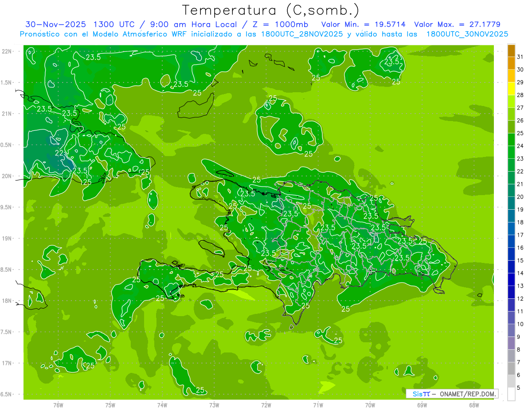Click the 76W longitude axis label
The image size is (532, 411).
coord(58,405)
